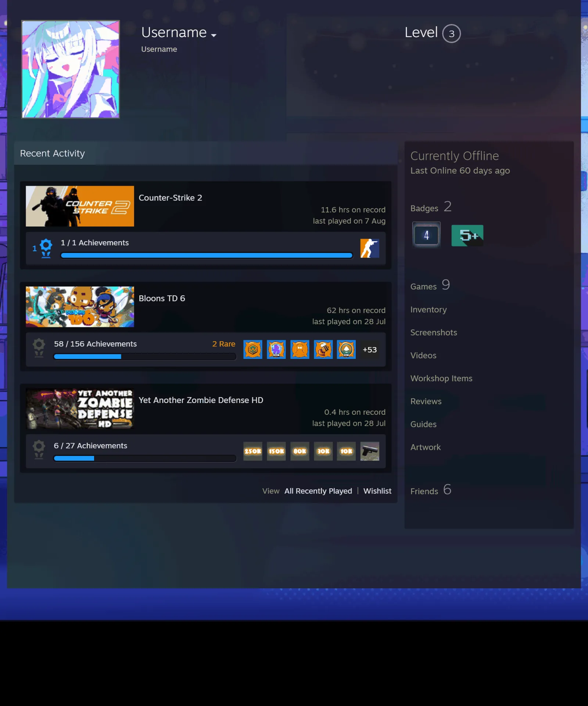Open the Videos link
Screen dimensions: 588x706
coord(423,356)
